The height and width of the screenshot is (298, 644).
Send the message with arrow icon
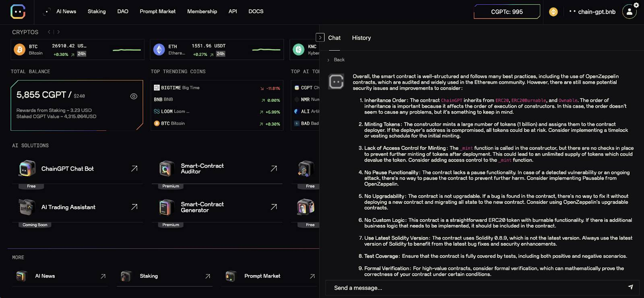click(630, 287)
